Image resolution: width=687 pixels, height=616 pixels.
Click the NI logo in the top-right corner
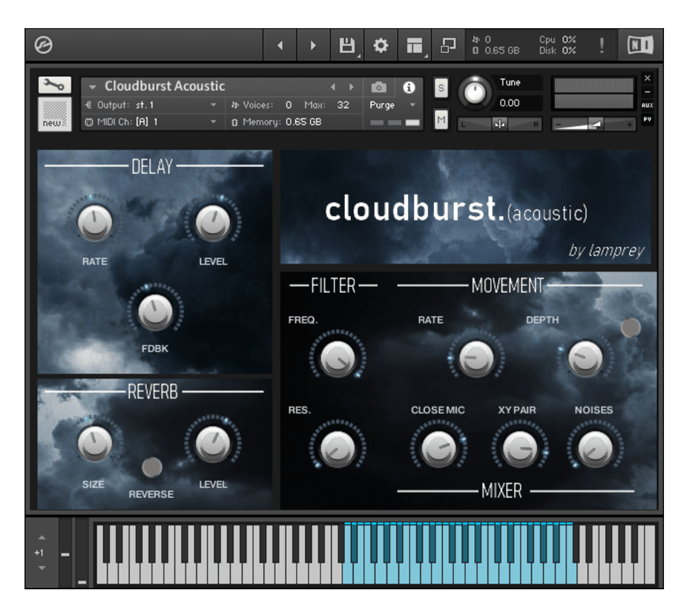point(640,45)
